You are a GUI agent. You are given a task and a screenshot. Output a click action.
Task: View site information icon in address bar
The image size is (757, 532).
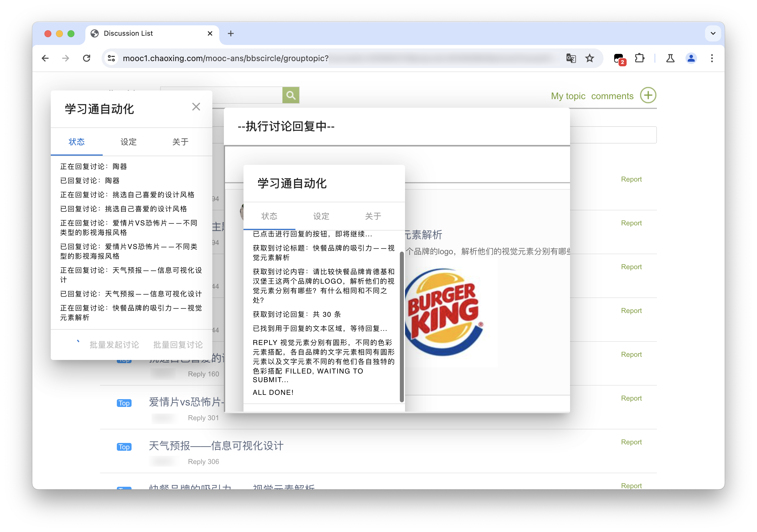[x=111, y=58]
